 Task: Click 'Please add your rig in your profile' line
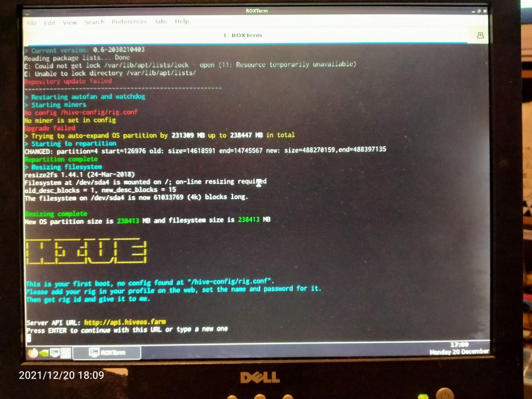coord(173,290)
